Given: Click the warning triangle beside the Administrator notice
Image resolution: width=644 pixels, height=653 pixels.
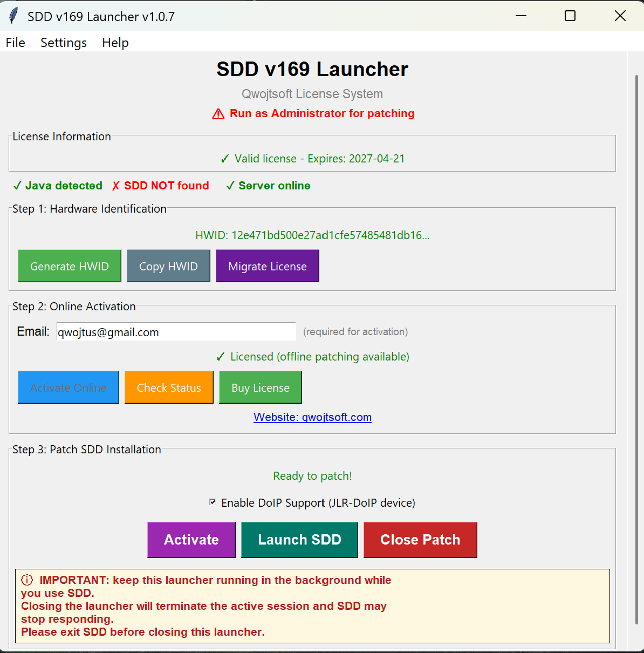Looking at the screenshot, I should pos(217,114).
